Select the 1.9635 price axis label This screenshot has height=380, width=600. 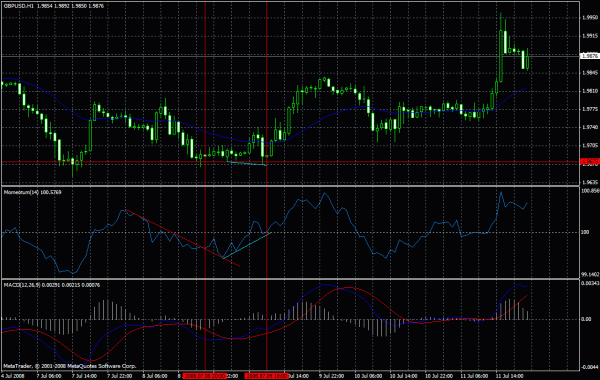pyautogui.click(x=590, y=183)
